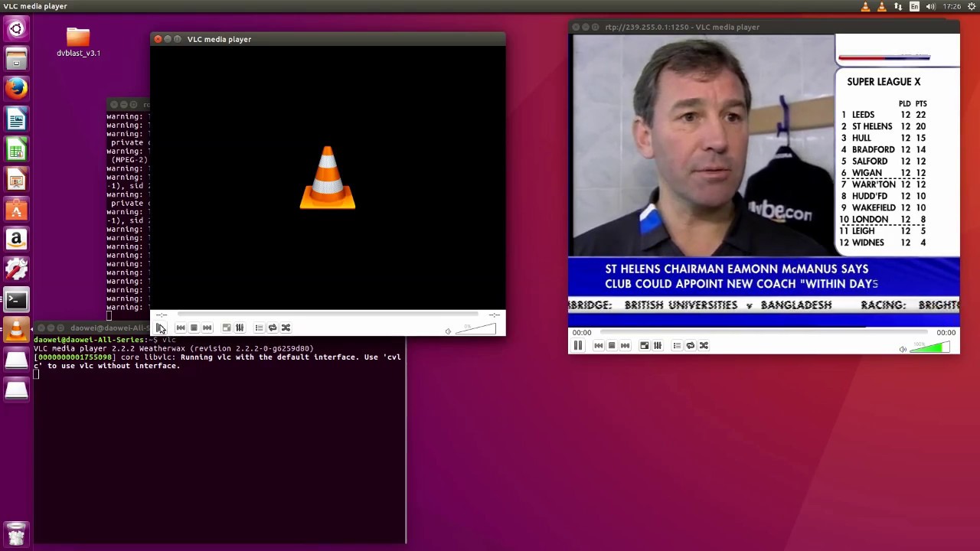Image resolution: width=980 pixels, height=551 pixels.
Task: Toggle fullscreen in the idle VLC window
Action: (227, 328)
